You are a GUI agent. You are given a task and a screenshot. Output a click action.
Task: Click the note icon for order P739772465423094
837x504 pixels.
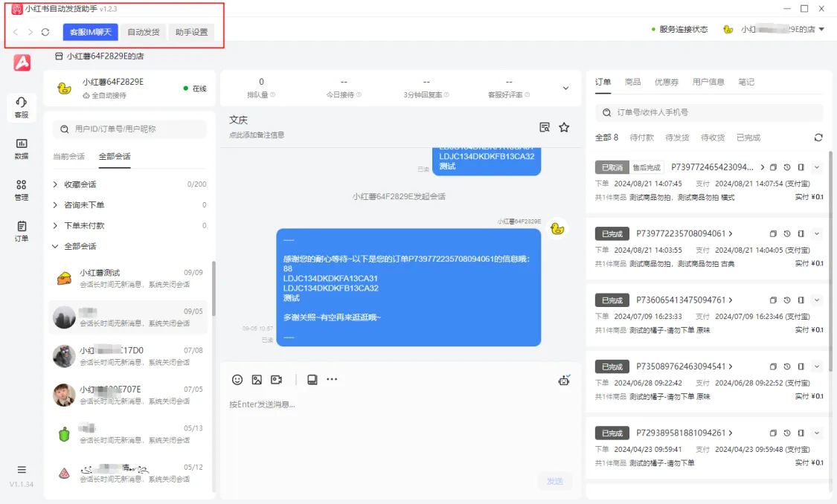[x=801, y=167]
